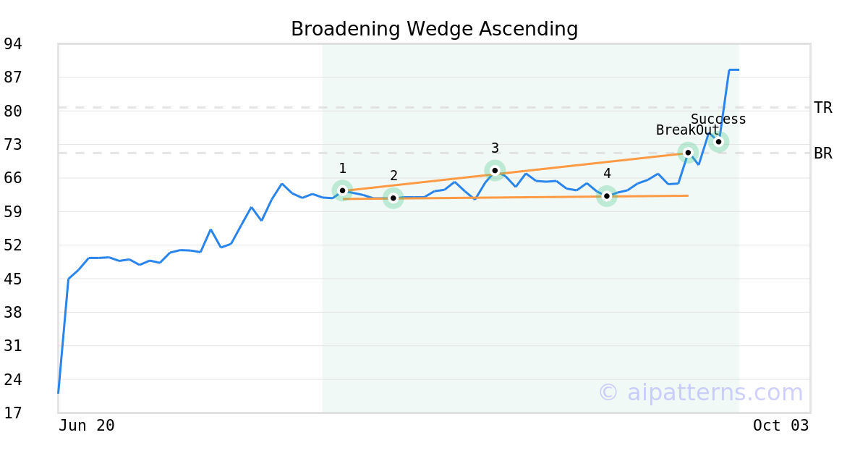Select pivot point marker 3
868x456 pixels.
point(495,171)
